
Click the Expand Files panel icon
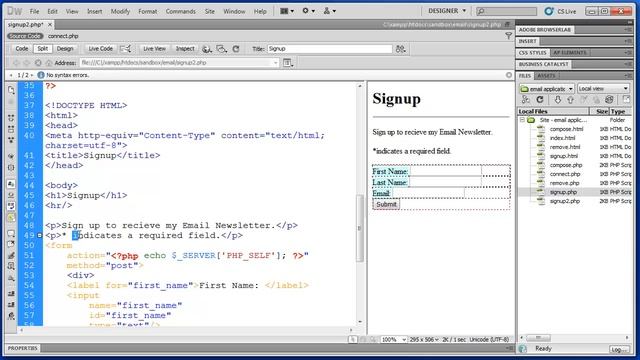click(x=627, y=100)
